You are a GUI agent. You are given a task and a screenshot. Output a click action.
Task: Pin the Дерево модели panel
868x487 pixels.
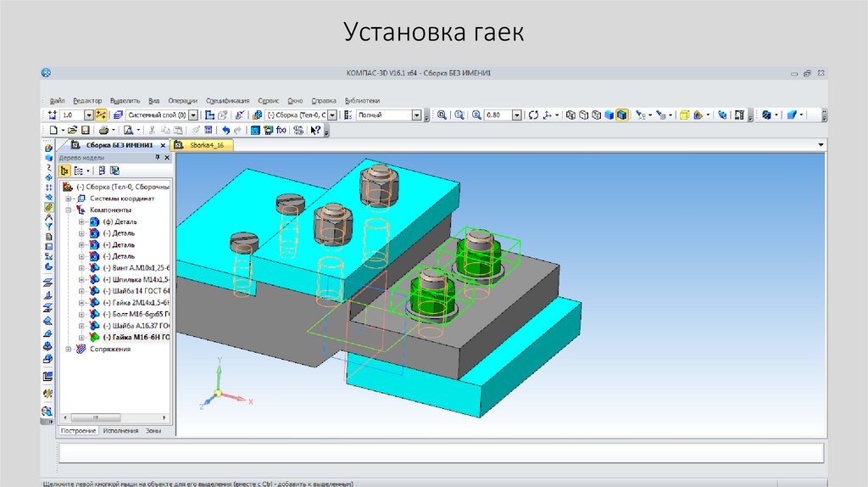pyautogui.click(x=157, y=157)
